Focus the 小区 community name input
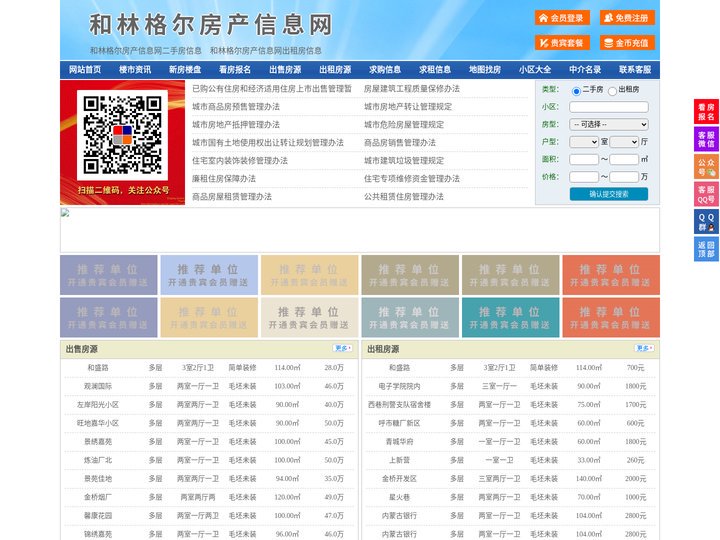 pos(609,107)
